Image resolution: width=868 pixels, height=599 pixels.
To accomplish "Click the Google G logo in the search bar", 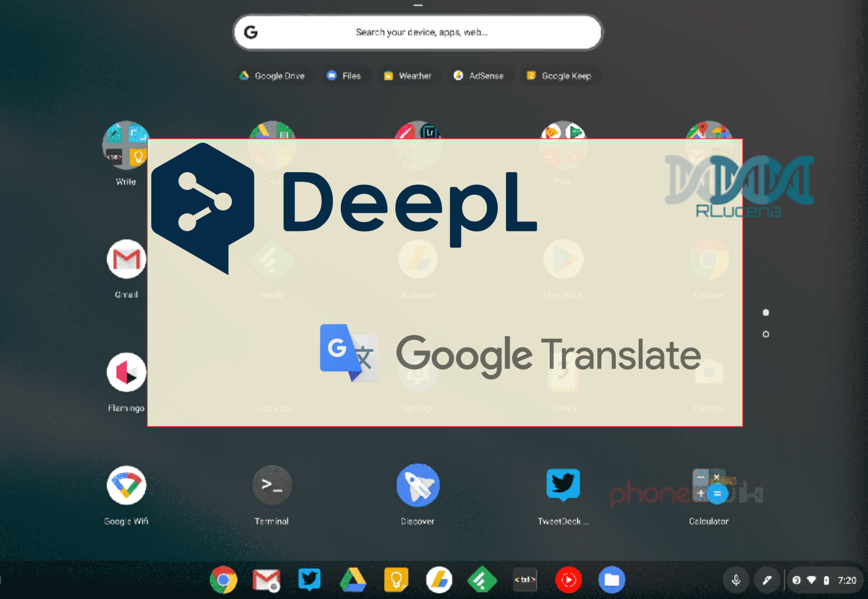I will 251,32.
